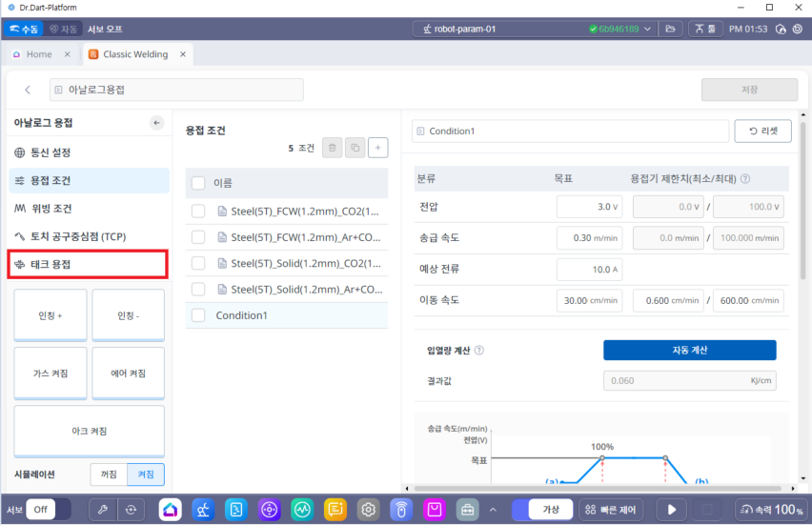This screenshot has width=812, height=525.
Task: Open the settings gear in bottom dock
Action: 368,510
